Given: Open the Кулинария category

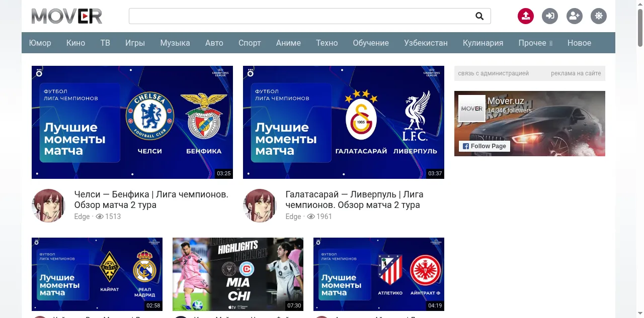Looking at the screenshot, I should tap(483, 43).
